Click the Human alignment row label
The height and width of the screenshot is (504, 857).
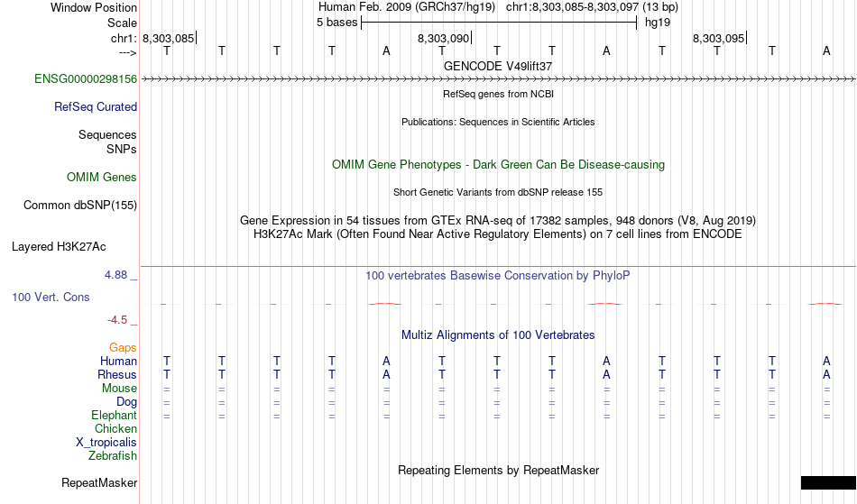pyautogui.click(x=118, y=362)
